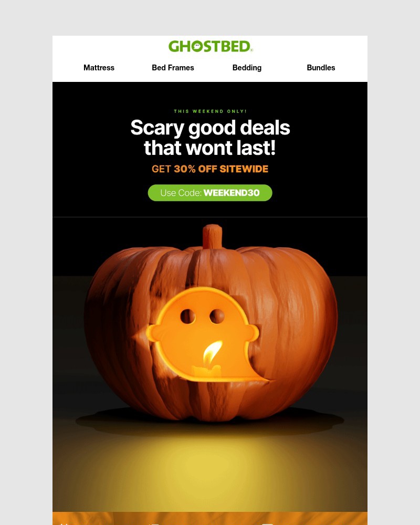Click the GhostBed logo in the header

click(x=210, y=46)
